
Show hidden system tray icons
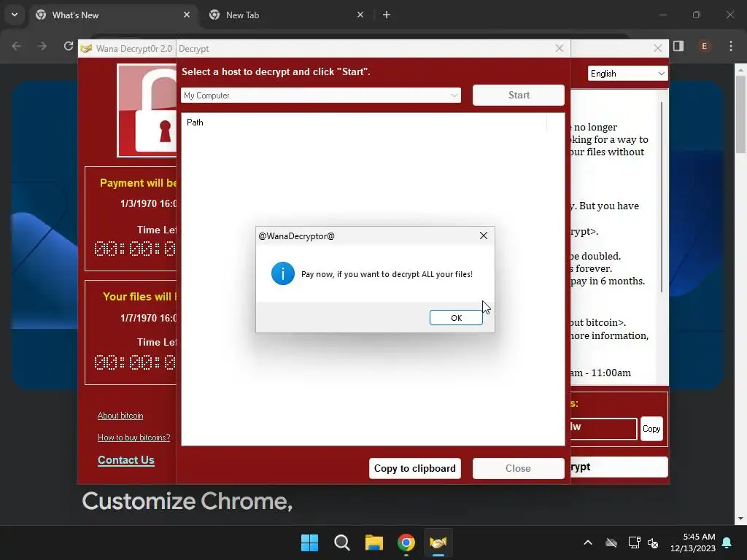click(588, 542)
